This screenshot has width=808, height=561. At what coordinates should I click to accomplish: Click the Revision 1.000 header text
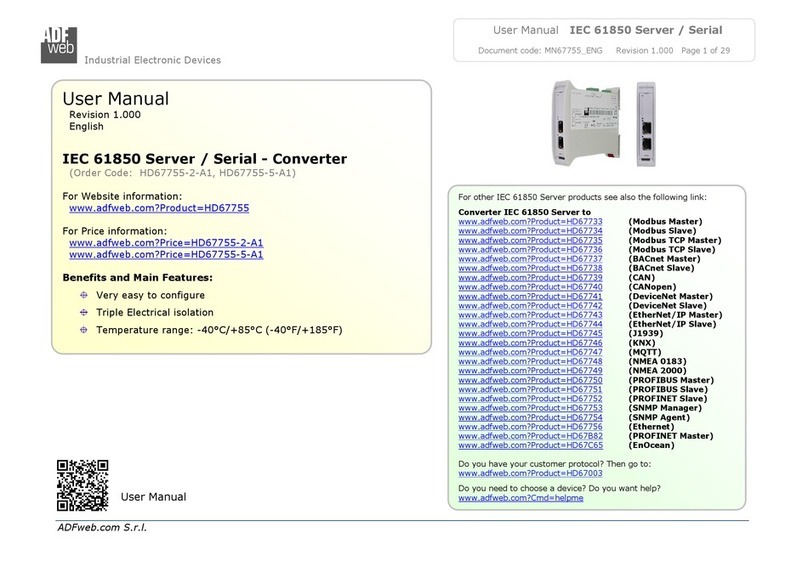point(644,50)
